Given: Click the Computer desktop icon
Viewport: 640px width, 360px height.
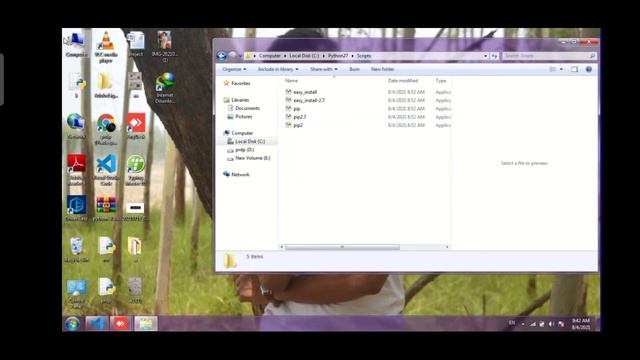Looking at the screenshot, I should pyautogui.click(x=76, y=45).
